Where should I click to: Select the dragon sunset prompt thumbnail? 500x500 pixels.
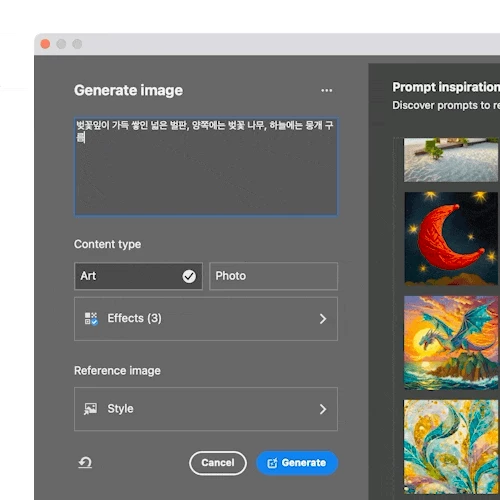452,343
